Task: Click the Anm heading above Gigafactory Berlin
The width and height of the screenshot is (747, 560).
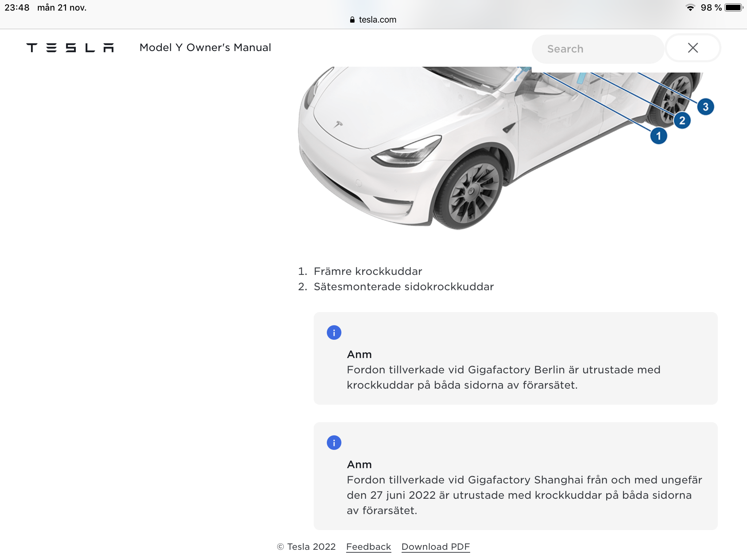Action: pos(359,354)
